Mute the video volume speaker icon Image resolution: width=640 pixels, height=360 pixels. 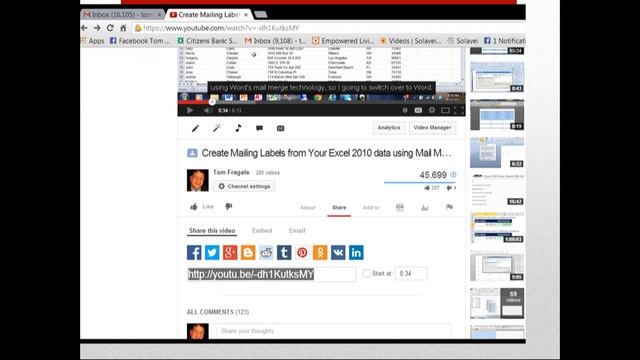[207, 110]
